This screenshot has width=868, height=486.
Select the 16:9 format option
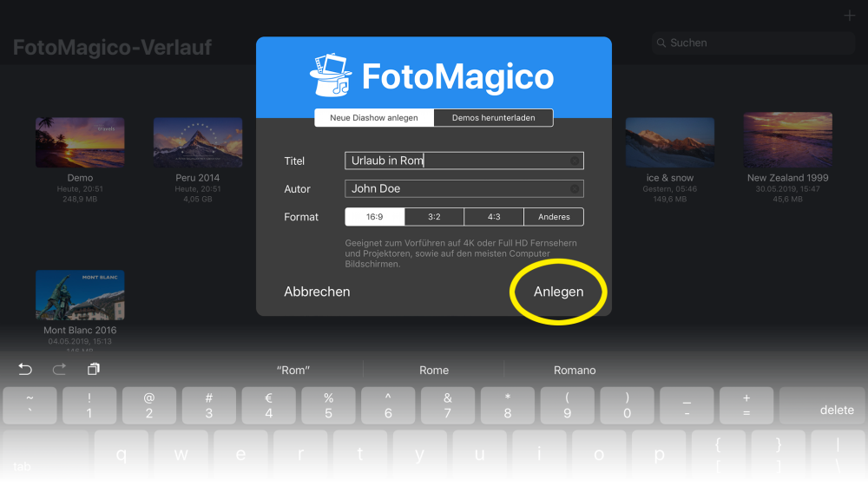(375, 217)
